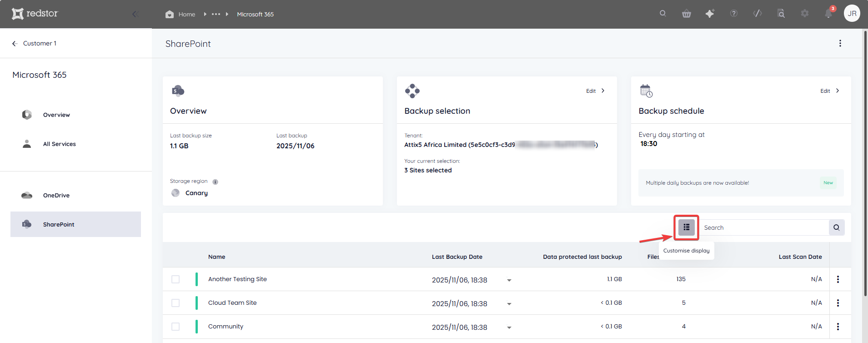Open the settings gear icon
Screen dimensions: 868x343
click(805, 14)
